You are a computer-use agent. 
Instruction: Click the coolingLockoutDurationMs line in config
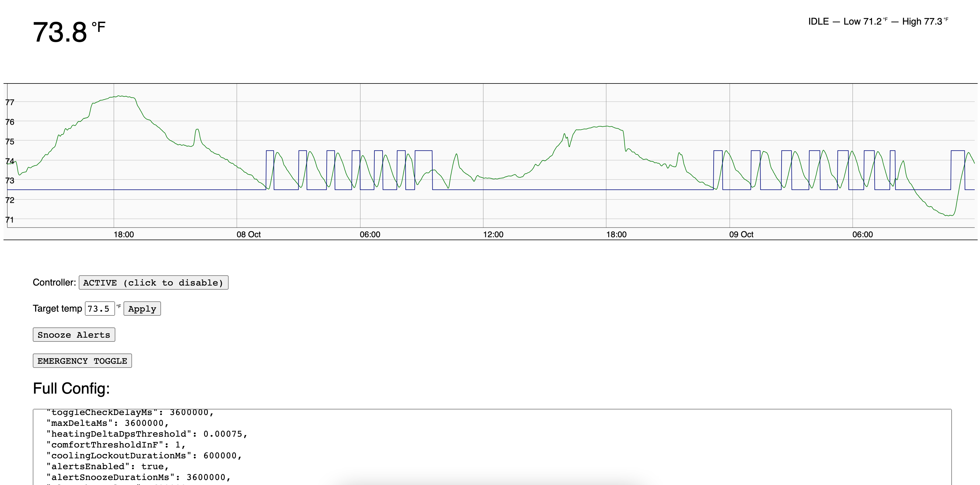click(144, 456)
